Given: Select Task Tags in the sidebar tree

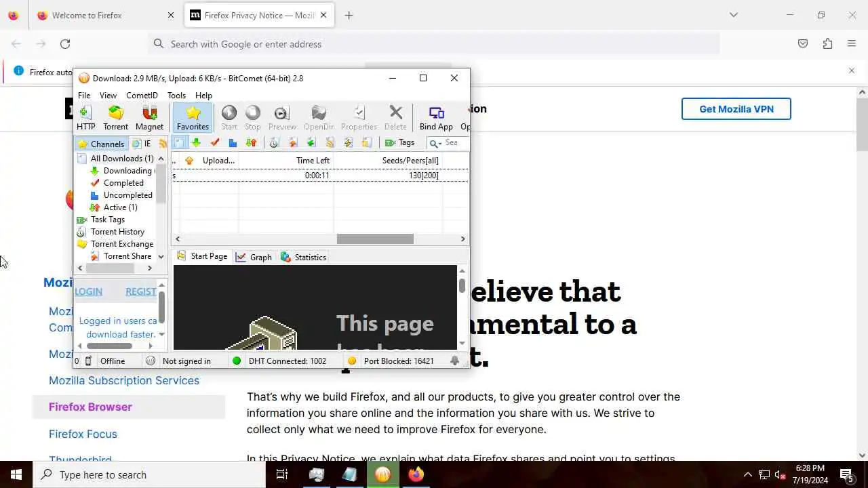Looking at the screenshot, I should [x=101, y=220].
